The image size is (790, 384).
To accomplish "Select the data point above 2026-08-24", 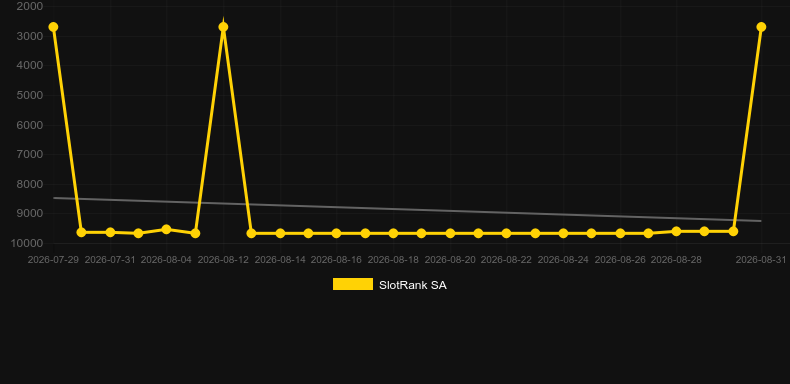I will click(563, 233).
